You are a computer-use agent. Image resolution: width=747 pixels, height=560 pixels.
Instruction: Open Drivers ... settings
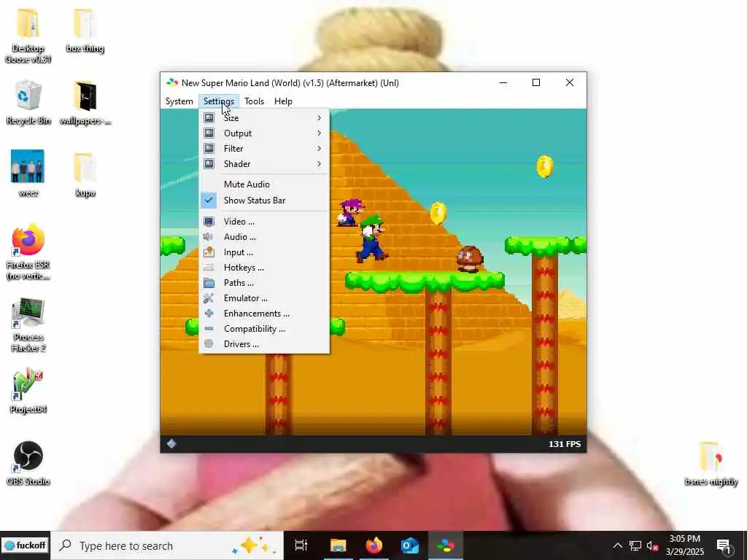point(264,344)
